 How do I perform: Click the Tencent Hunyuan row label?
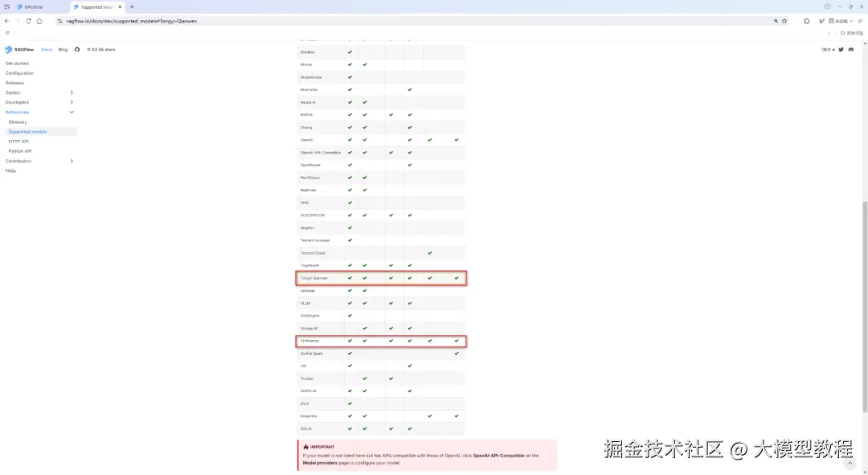click(x=315, y=240)
